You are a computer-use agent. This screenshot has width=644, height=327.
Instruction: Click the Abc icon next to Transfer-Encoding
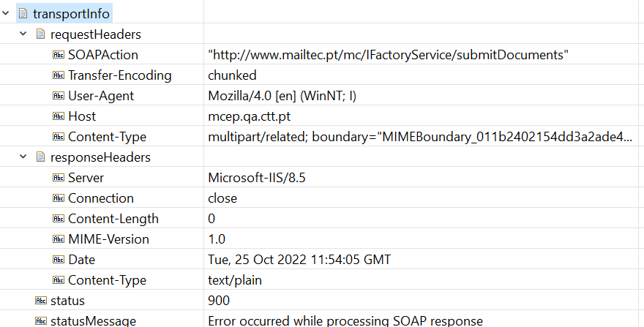coord(59,75)
